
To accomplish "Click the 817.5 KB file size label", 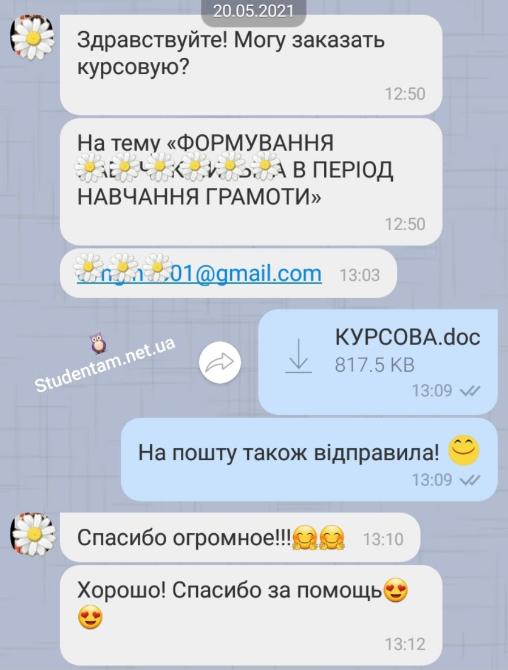I will [x=375, y=365].
